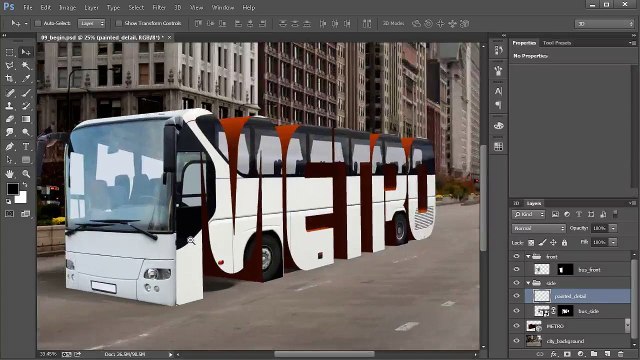Select the Eyedropper tool
The image size is (640, 360).
click(x=26, y=78)
